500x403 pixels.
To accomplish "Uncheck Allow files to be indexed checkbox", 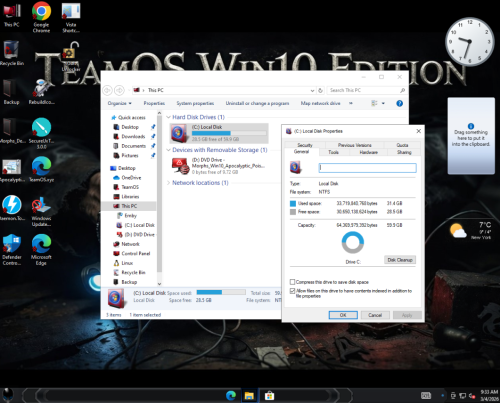I will coord(292,291).
